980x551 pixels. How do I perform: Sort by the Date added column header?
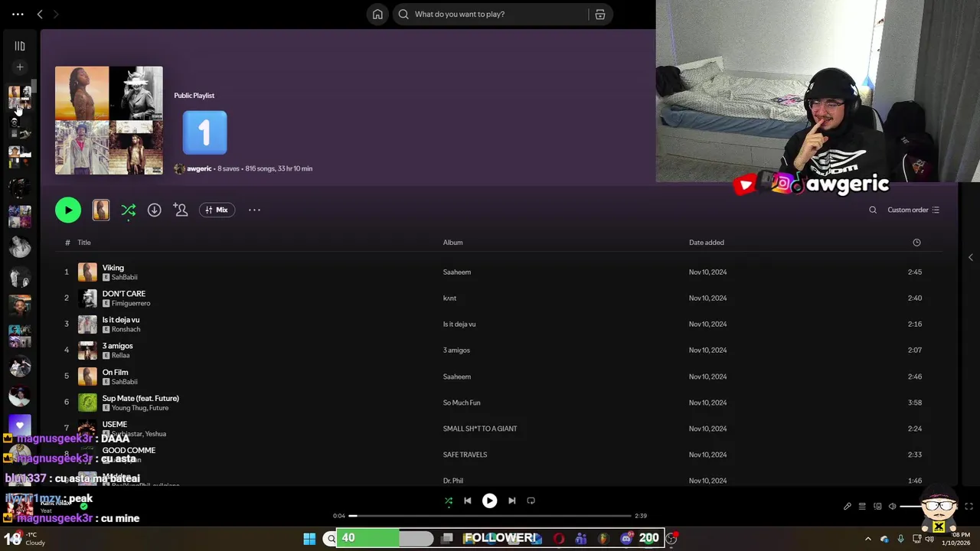point(706,243)
